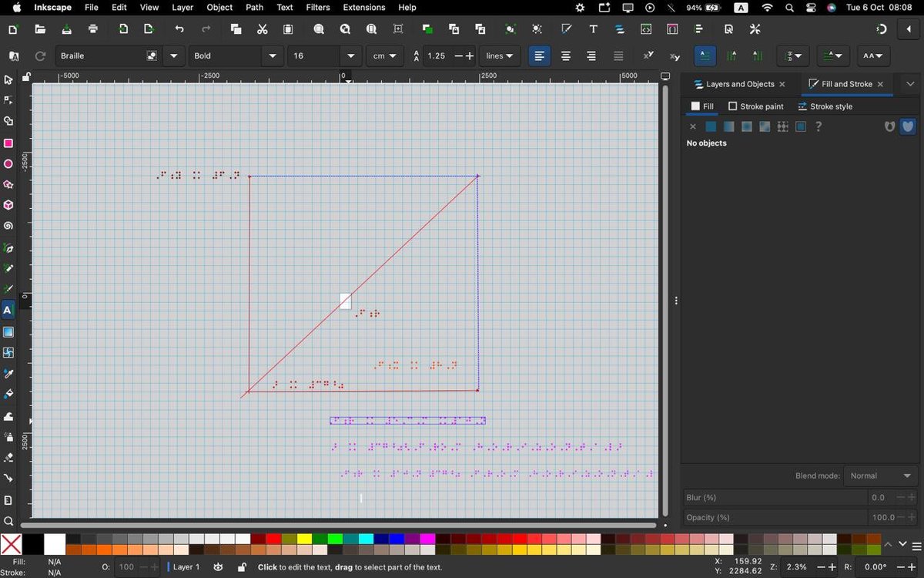Click the Print icon
Viewport: 924px width, 578px height.
[93, 29]
